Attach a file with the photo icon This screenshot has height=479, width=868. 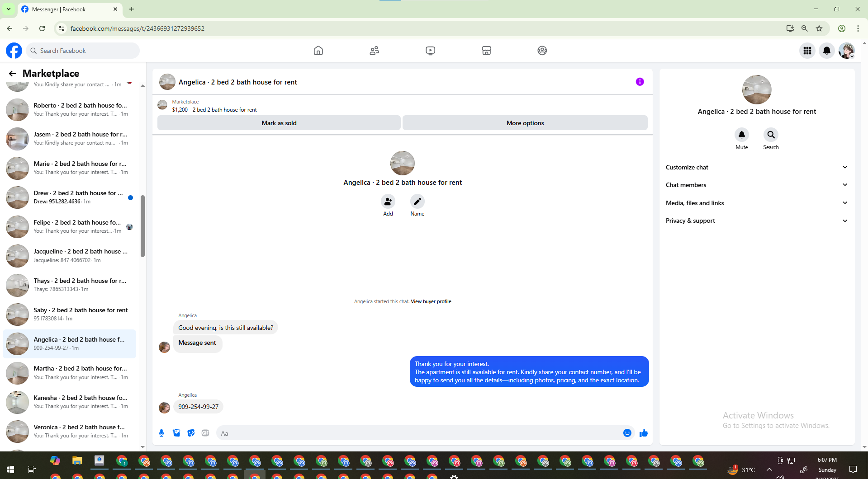click(176, 433)
